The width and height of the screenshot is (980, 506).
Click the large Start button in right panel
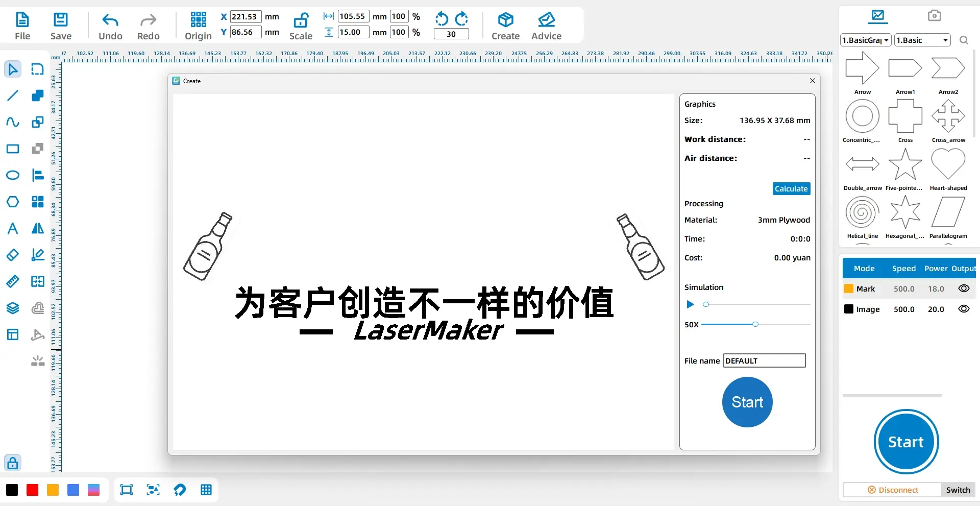[x=906, y=442]
